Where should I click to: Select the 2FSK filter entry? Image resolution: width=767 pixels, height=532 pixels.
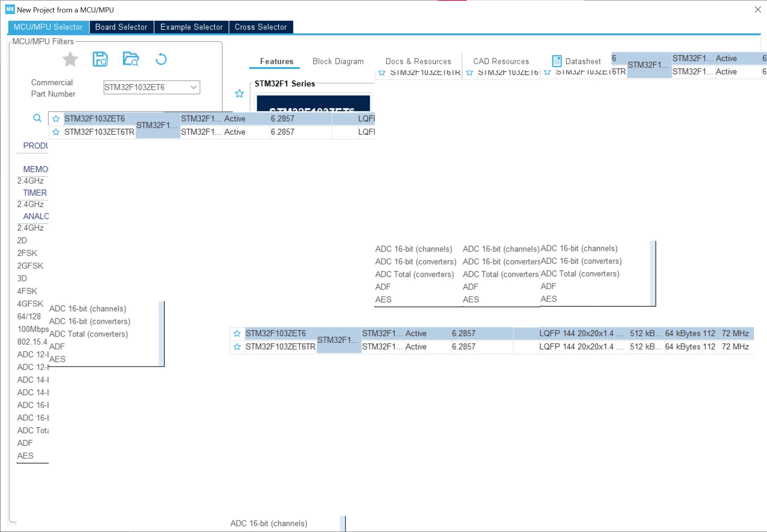pos(27,253)
